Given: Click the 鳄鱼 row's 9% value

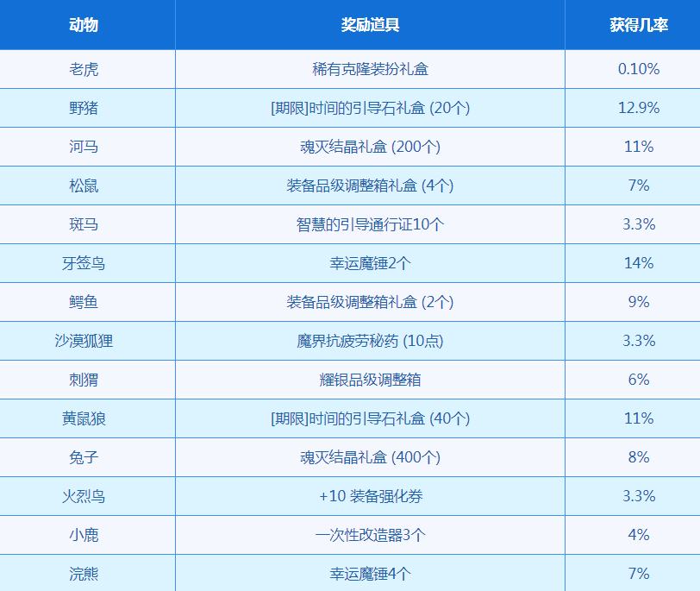Looking at the screenshot, I should click(638, 302).
